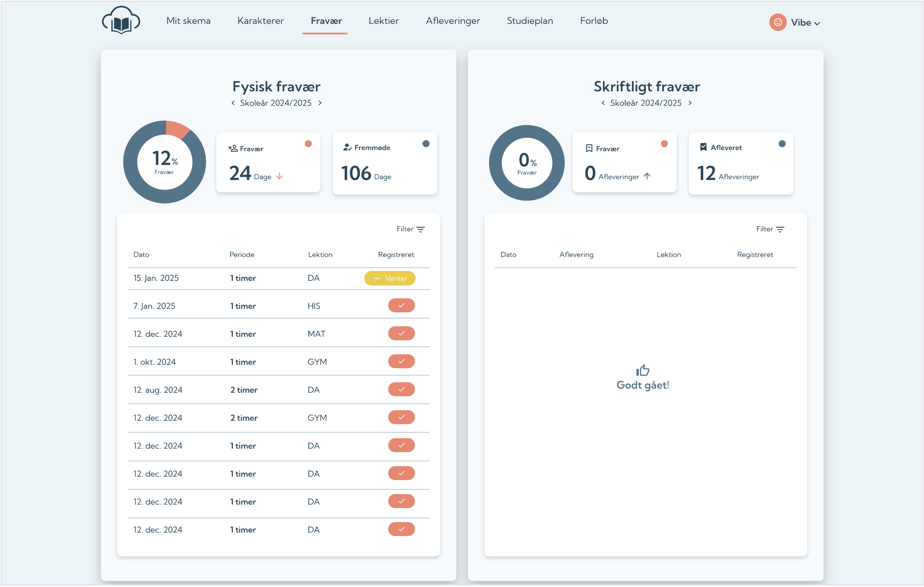This screenshot has width=924, height=587.
Task: Open the Vibe user dropdown menu
Action: 805,23
